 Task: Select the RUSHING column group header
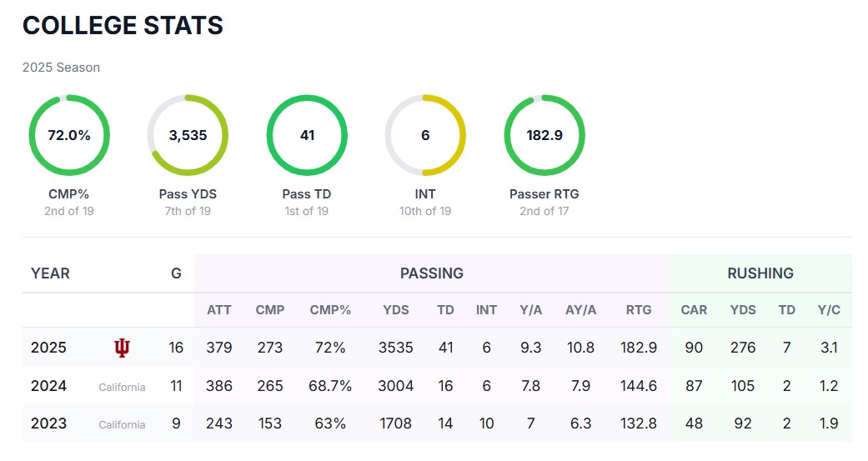click(x=760, y=273)
